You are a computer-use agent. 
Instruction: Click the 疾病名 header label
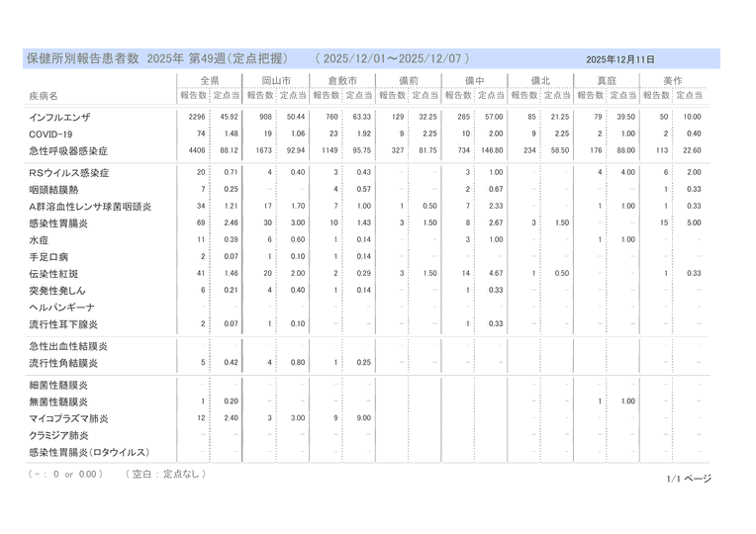pyautogui.click(x=45, y=96)
